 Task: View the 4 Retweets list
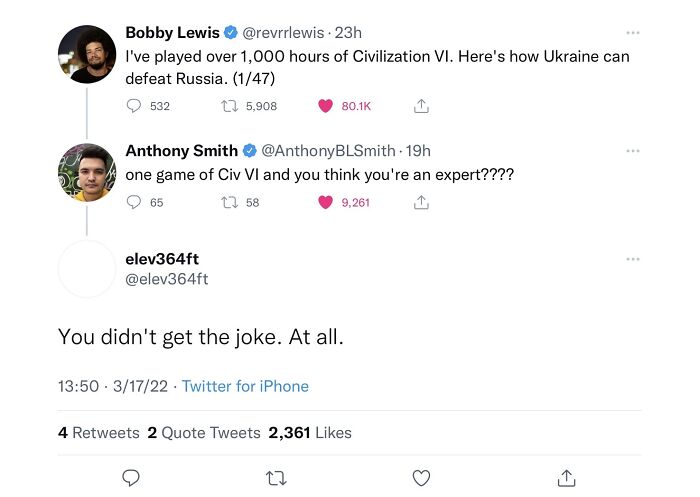pyautogui.click(x=98, y=433)
